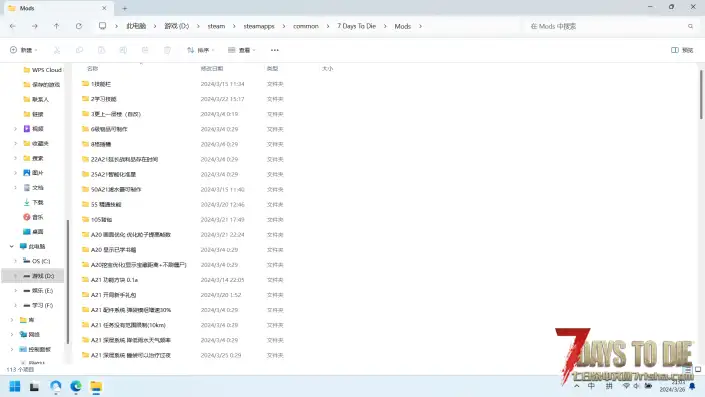This screenshot has height=397, width=705.
Task: Click the Copy toolbar icon
Action: (x=79, y=50)
